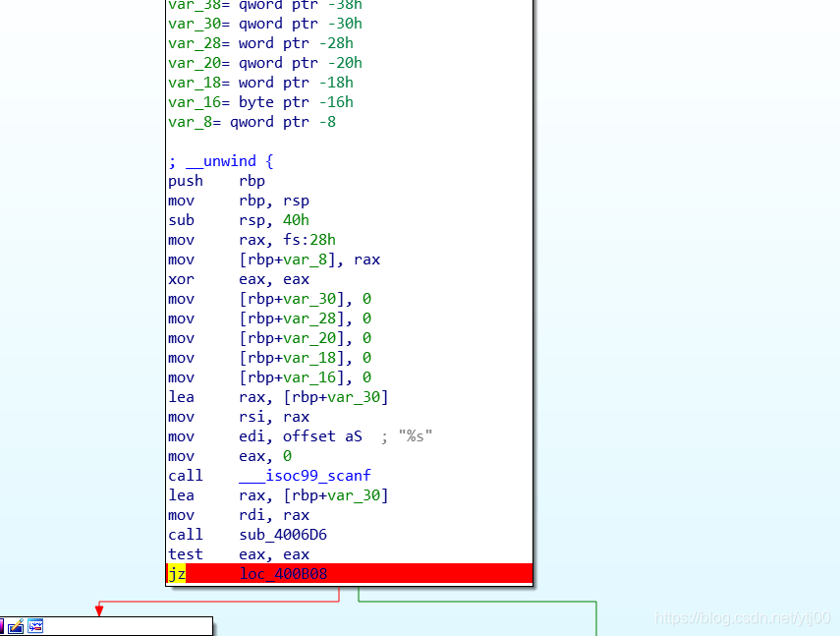Select the 'sub rsp, 40h' instruction
The width and height of the screenshot is (840, 636).
point(239,220)
